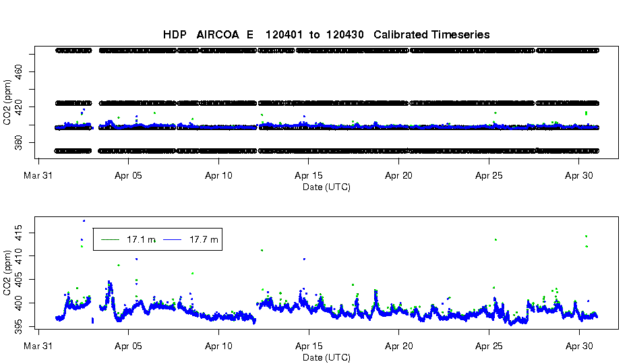This screenshot has height=364, width=631.
Task: Click the '420' tick label on upper chart
Action: pos(18,107)
